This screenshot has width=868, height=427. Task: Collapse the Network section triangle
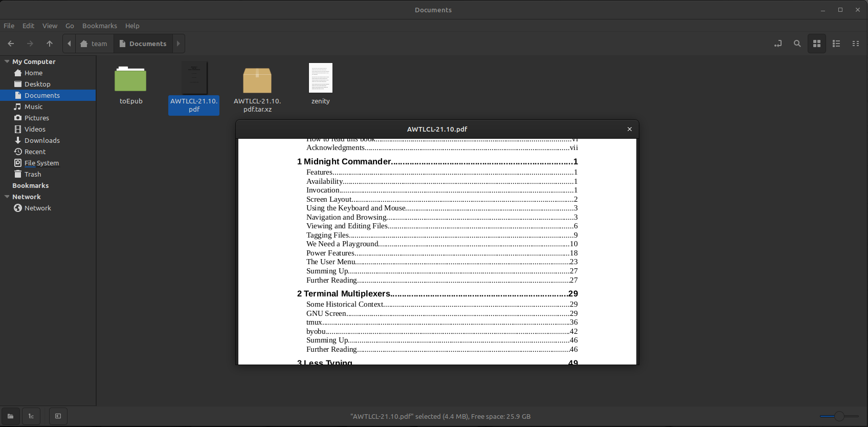tap(7, 197)
